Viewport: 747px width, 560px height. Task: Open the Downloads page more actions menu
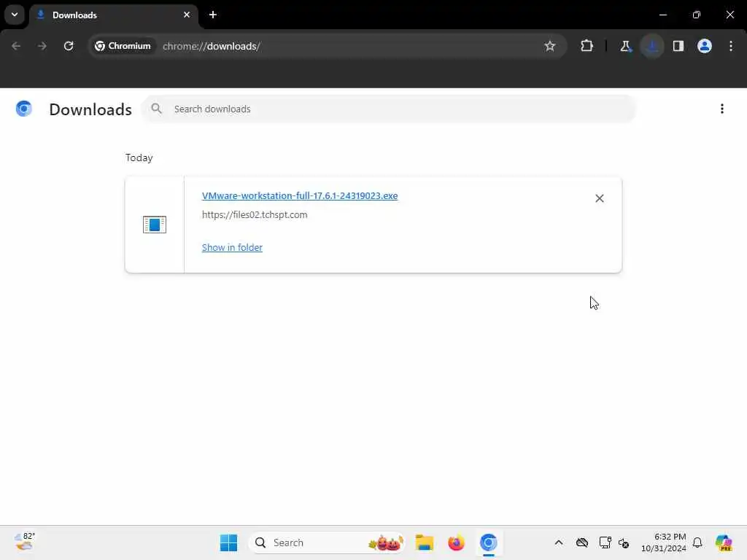[x=721, y=109]
